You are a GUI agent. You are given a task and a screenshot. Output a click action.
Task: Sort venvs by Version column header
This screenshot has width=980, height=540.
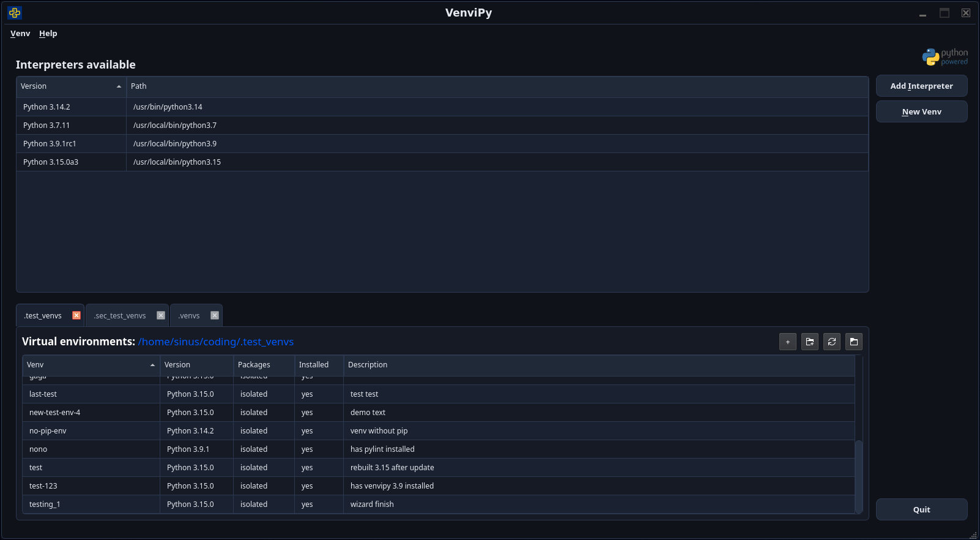[x=197, y=365]
